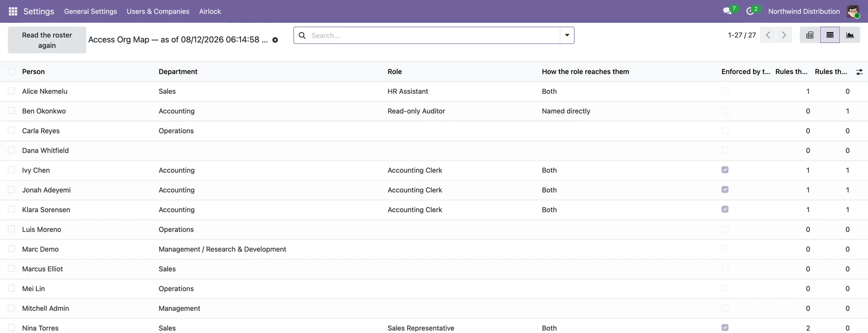The width and height of the screenshot is (868, 333).
Task: Sort by Person column header
Action: [34, 72]
